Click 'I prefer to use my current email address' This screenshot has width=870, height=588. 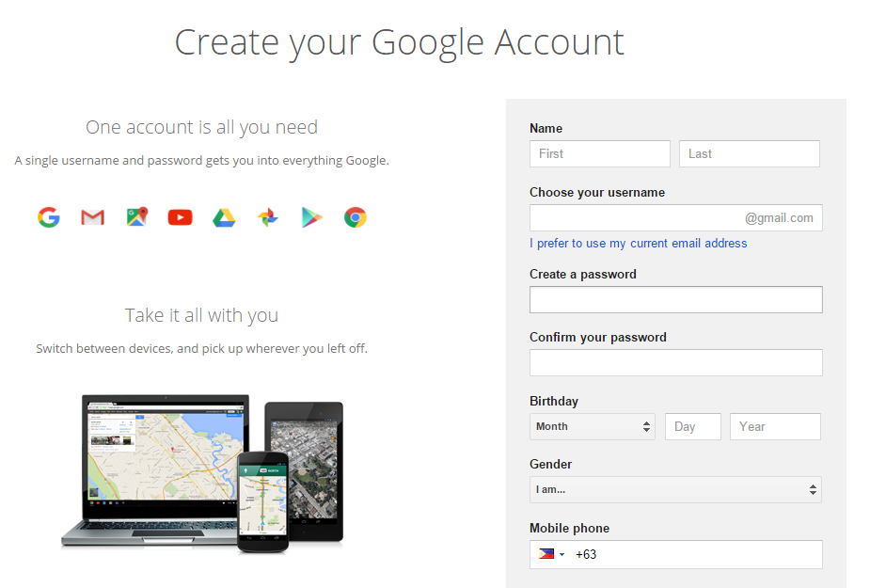(x=638, y=243)
